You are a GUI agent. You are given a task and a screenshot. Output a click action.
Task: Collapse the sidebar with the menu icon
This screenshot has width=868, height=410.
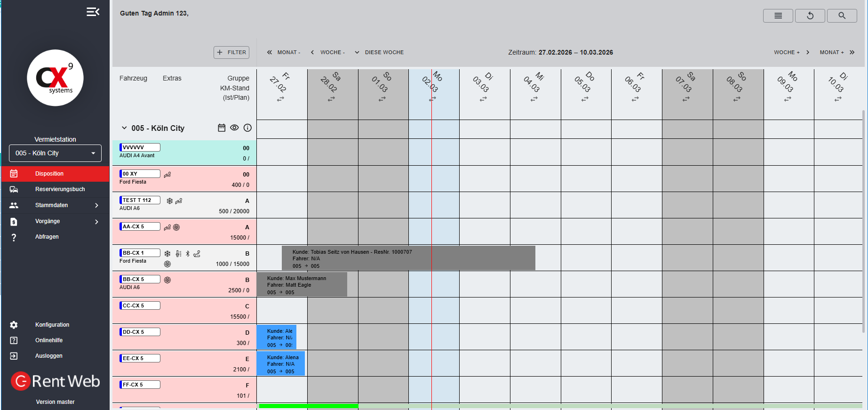pos(93,12)
